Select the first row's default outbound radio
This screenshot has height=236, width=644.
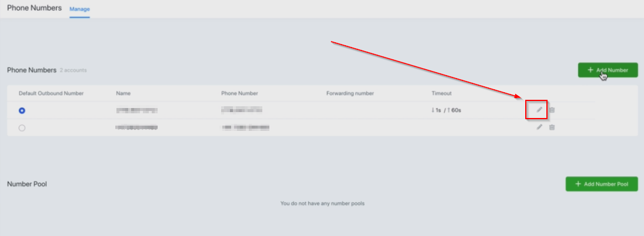click(22, 110)
